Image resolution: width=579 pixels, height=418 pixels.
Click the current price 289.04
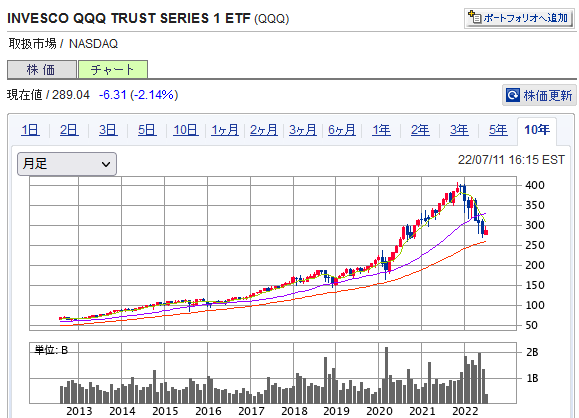[71, 95]
